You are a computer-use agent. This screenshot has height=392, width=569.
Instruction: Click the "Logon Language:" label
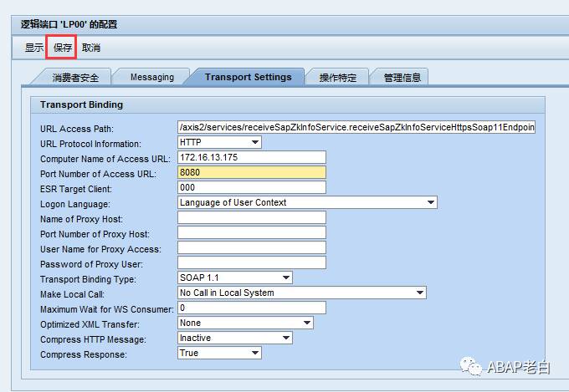[75, 204]
